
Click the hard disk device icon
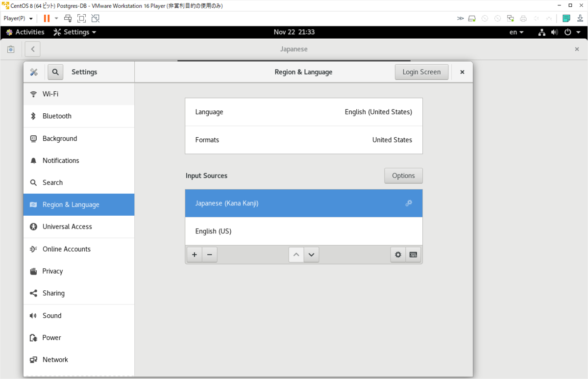point(472,19)
